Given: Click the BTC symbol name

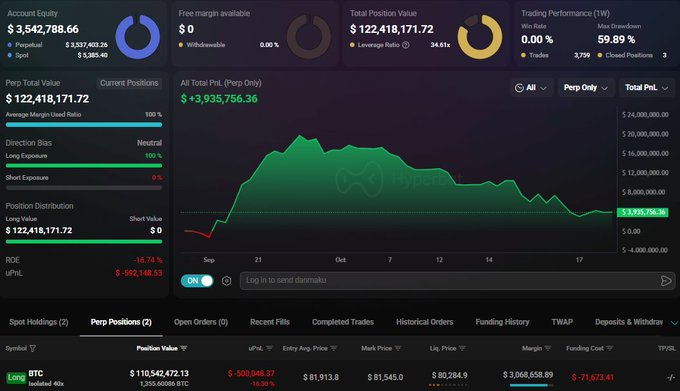Looking at the screenshot, I should click(36, 373).
